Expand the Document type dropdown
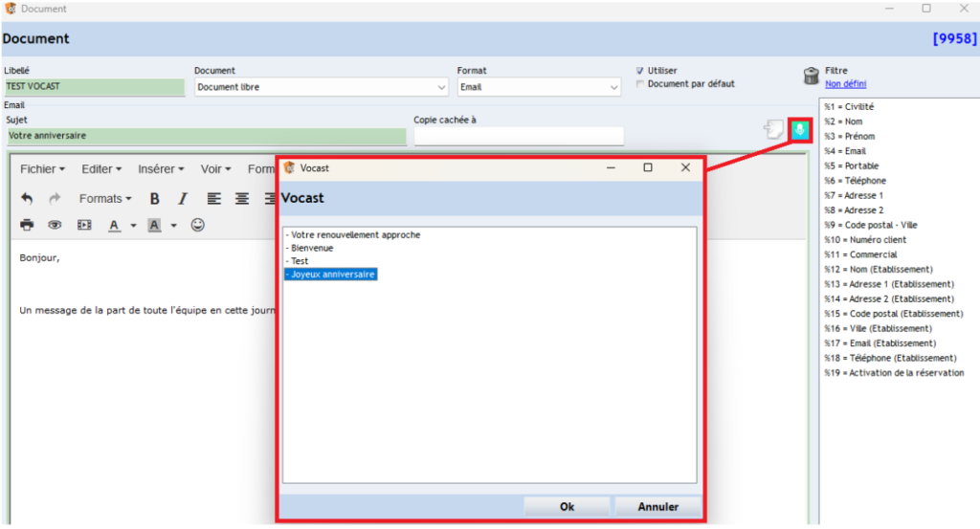Image resolution: width=980 pixels, height=529 pixels. coord(441,88)
